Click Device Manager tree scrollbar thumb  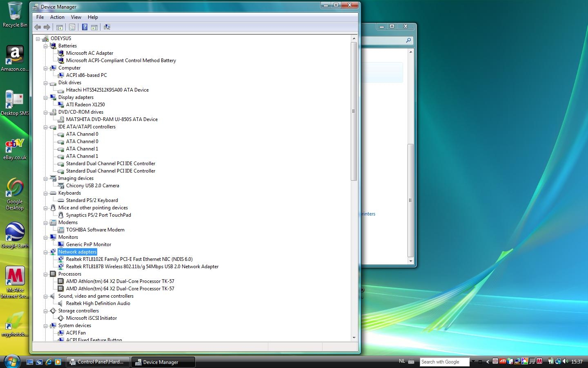354,111
